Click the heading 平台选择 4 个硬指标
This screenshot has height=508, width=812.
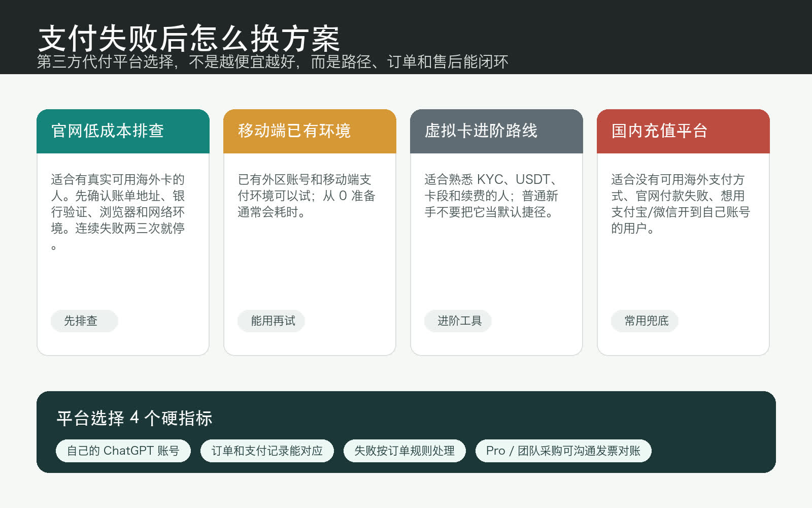click(134, 418)
